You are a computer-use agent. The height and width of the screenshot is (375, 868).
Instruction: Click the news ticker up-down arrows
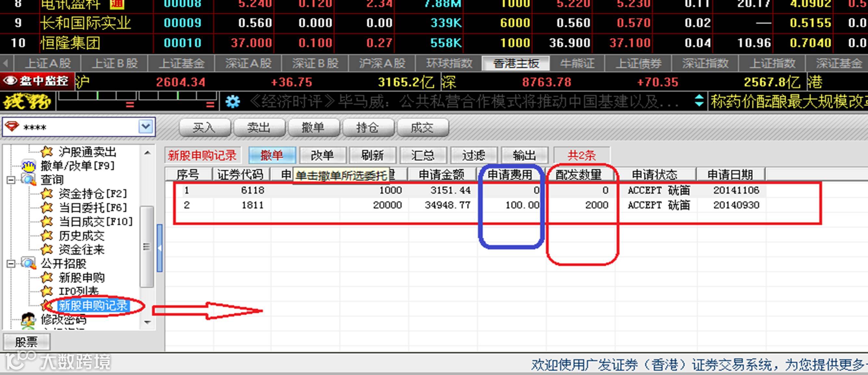(699, 101)
